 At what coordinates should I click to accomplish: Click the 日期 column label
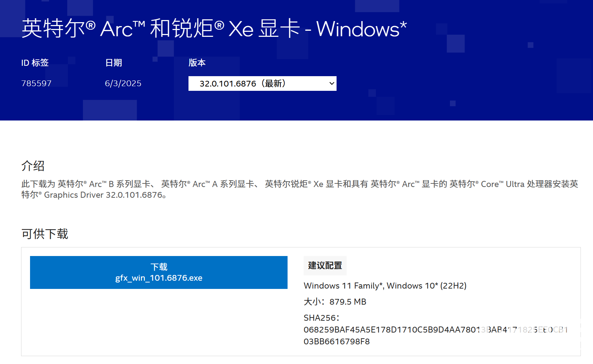point(113,63)
